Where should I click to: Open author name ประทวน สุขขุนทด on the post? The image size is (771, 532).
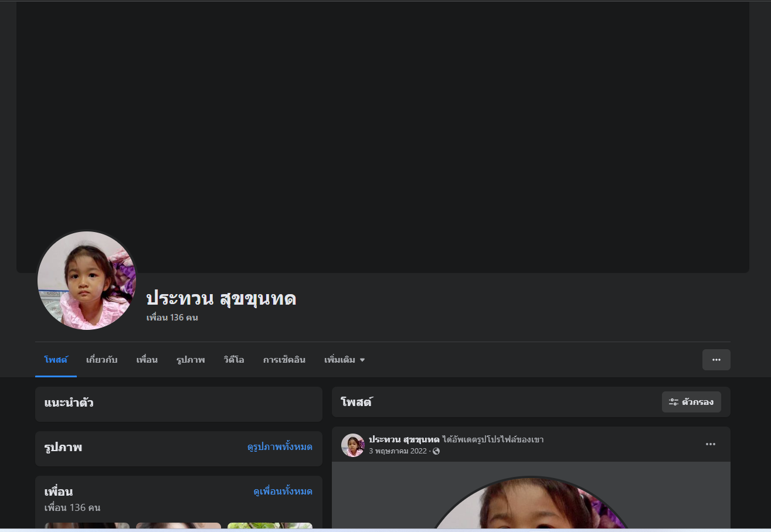point(404,439)
